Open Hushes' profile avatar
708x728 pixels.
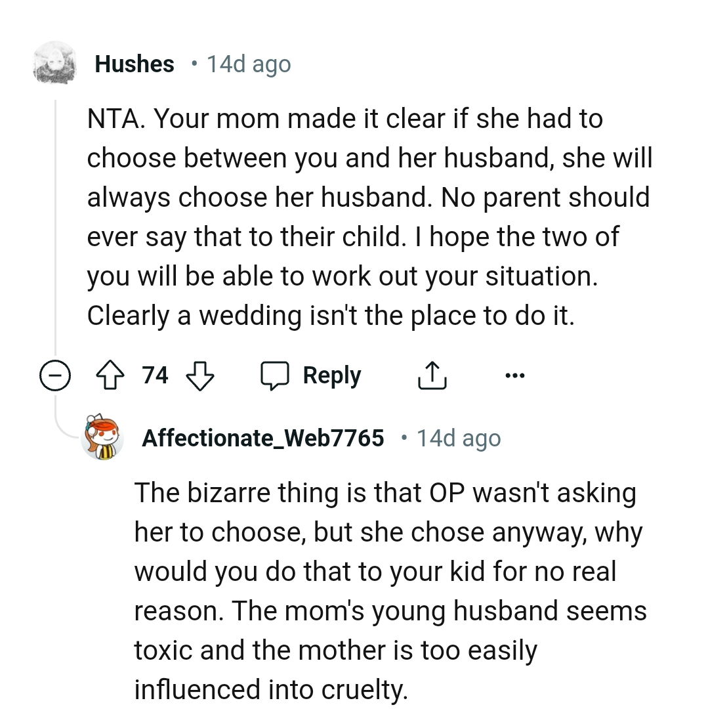click(55, 64)
